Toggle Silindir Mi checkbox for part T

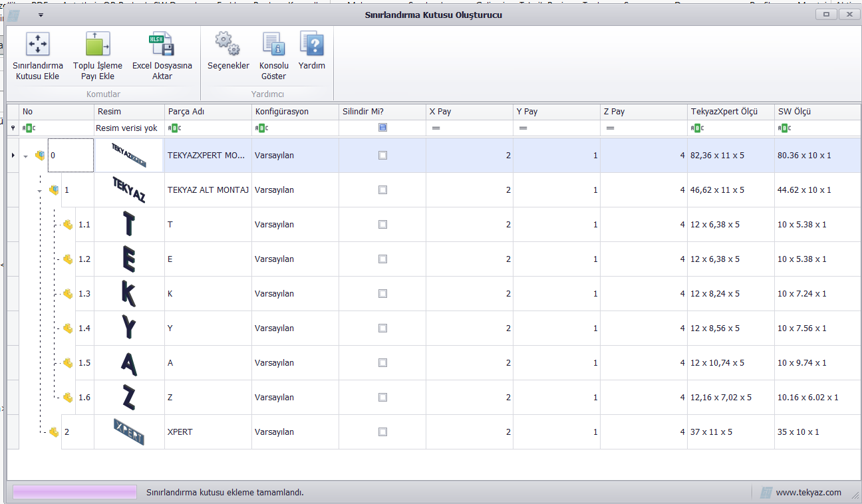pos(382,225)
